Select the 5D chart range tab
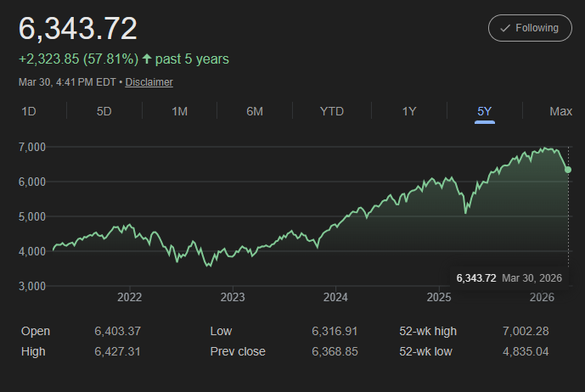 104,112
